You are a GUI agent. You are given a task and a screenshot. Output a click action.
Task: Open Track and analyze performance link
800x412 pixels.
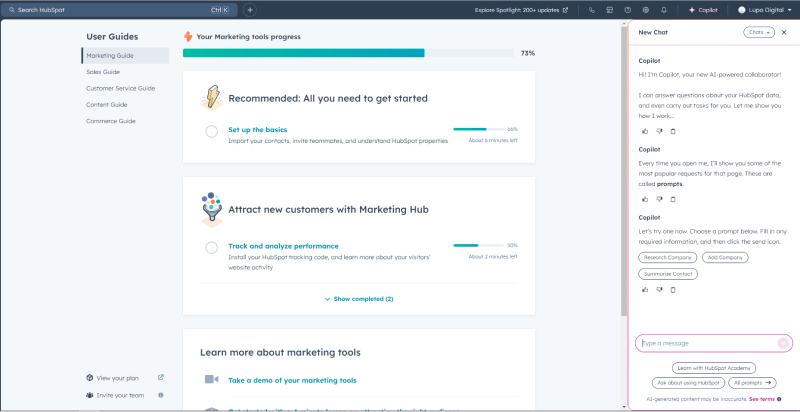(283, 246)
